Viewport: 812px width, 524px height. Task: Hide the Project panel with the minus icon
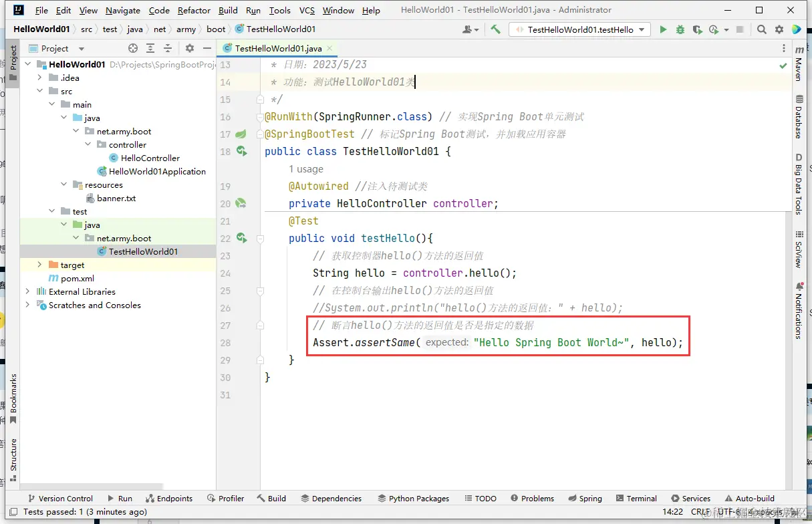[207, 48]
